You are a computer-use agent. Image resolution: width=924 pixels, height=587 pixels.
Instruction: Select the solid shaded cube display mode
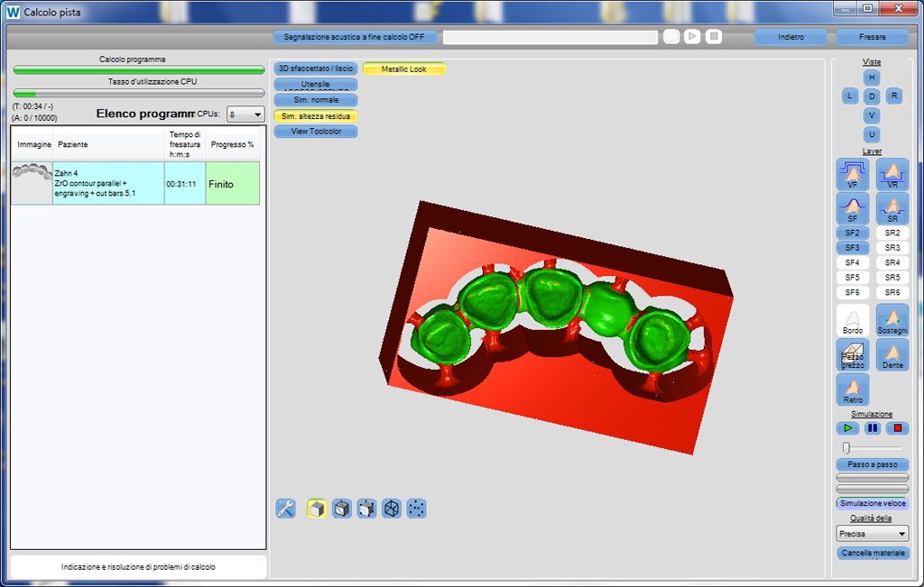tap(317, 509)
